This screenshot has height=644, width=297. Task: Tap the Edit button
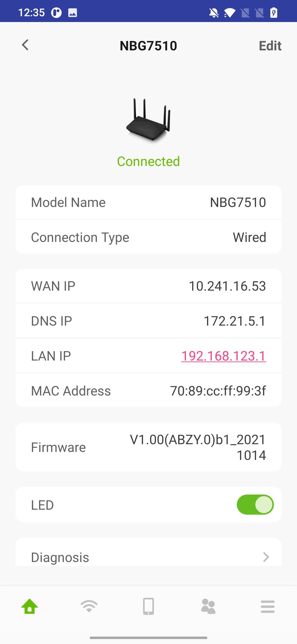(x=270, y=46)
